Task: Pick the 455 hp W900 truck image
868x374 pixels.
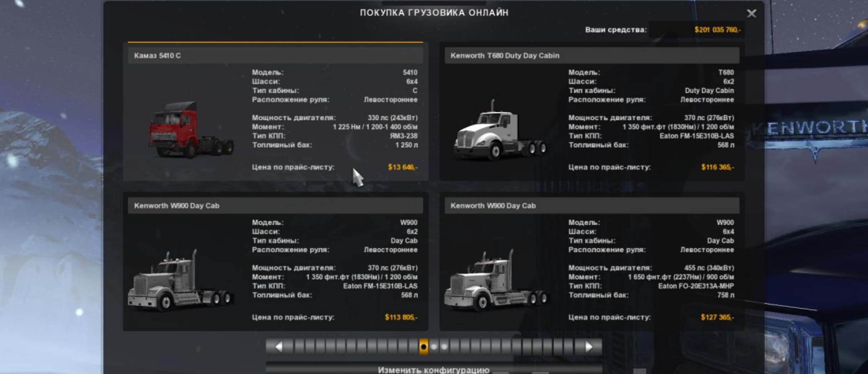Action: click(496, 281)
